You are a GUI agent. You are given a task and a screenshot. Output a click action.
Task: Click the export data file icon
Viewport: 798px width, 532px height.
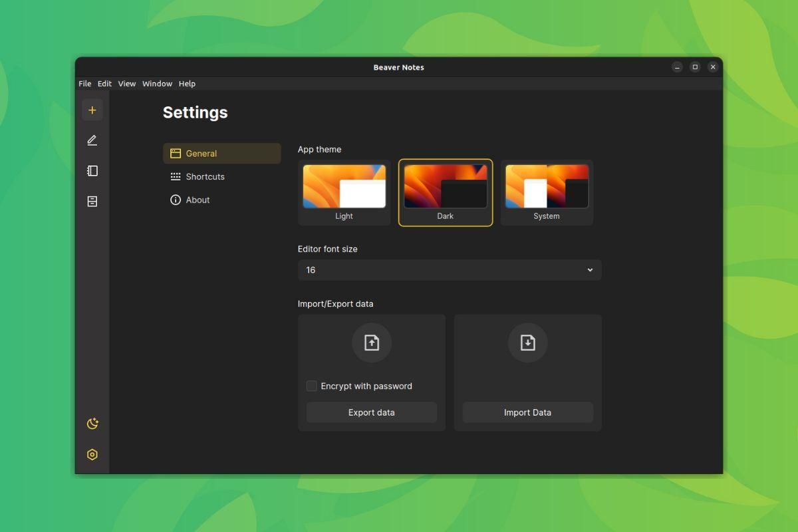pos(371,342)
